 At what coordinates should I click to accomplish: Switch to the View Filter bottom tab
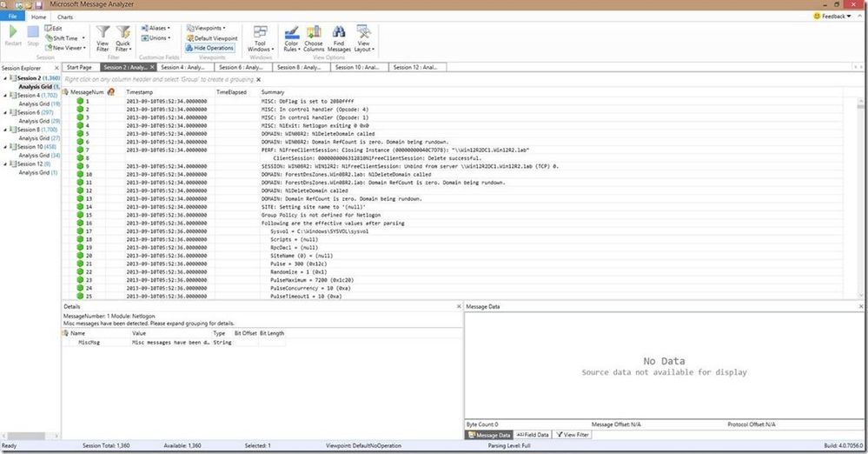pos(573,435)
